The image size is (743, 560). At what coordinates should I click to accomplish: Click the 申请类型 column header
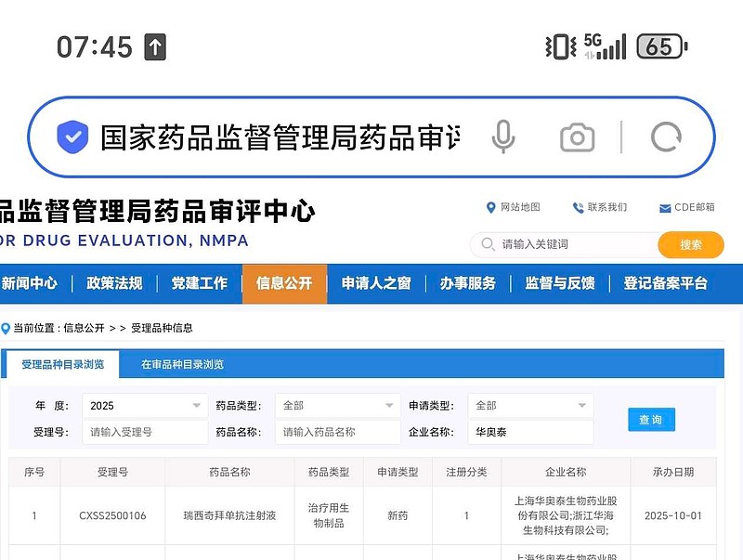click(398, 472)
